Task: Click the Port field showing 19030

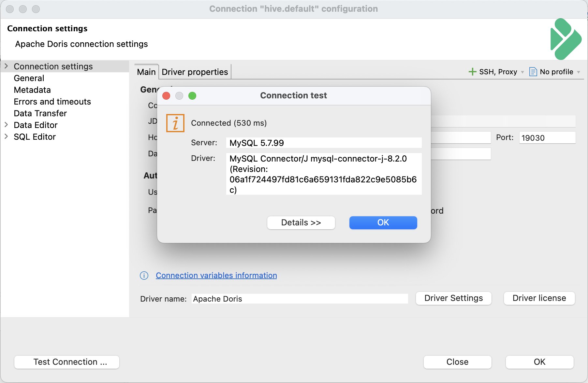Action: (547, 137)
